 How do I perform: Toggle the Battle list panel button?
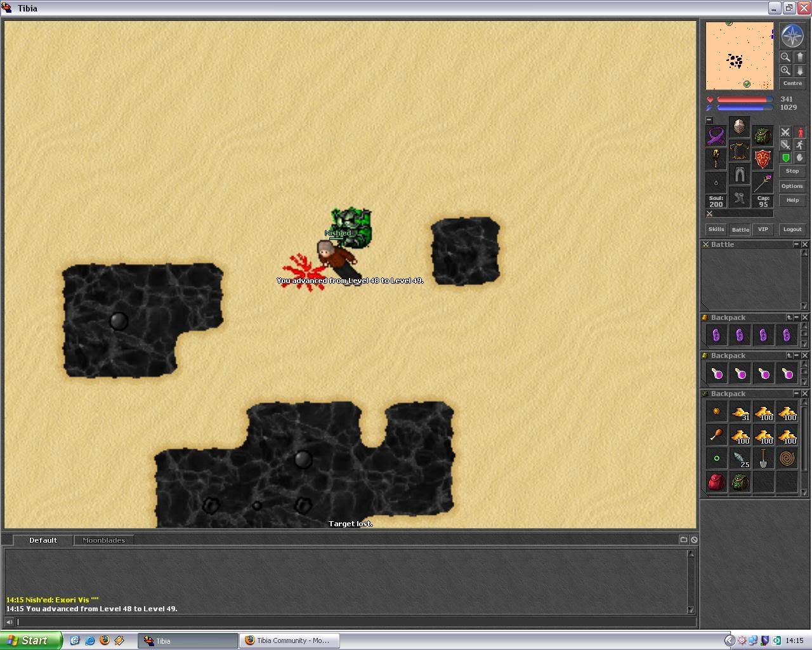[740, 229]
